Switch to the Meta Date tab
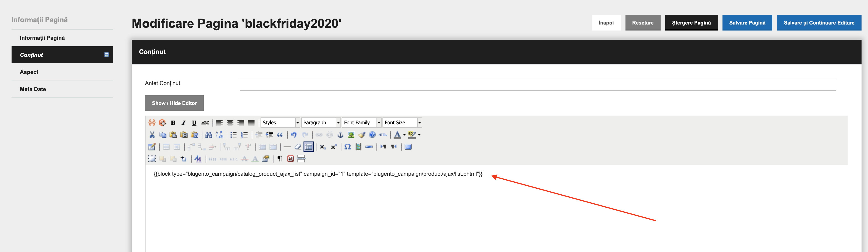This screenshot has width=868, height=252. coord(62,89)
